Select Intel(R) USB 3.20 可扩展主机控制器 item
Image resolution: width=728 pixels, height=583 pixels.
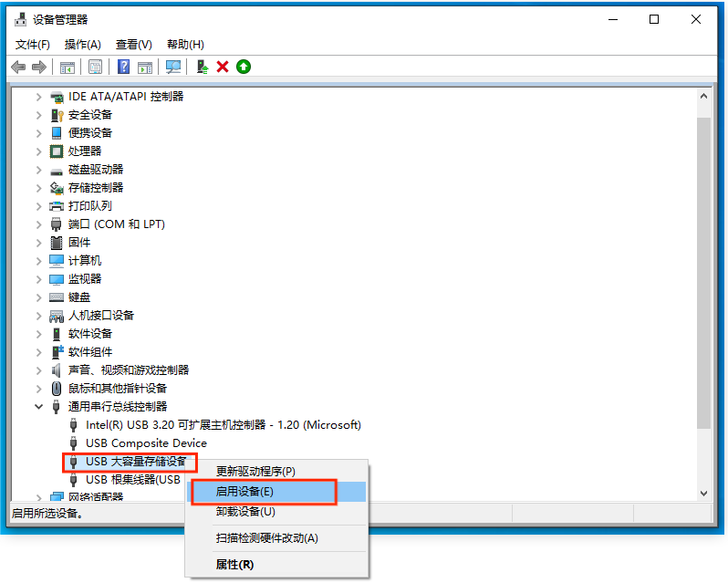pos(224,425)
